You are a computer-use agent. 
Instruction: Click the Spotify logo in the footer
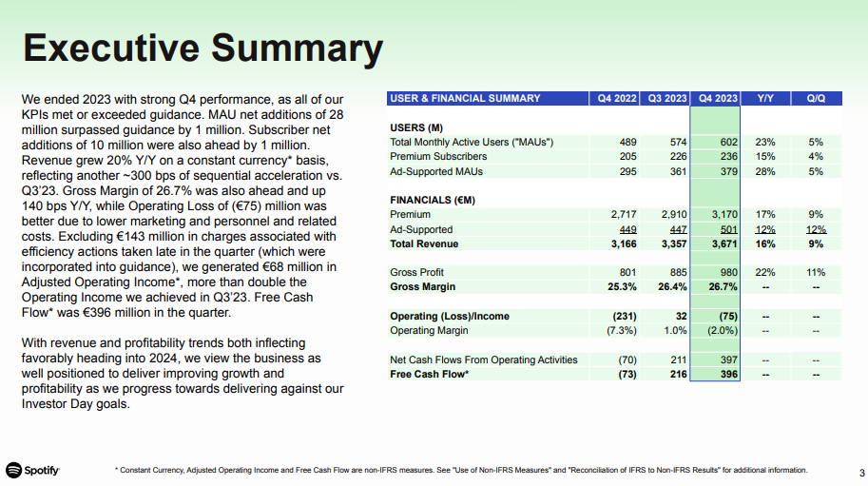(x=33, y=470)
